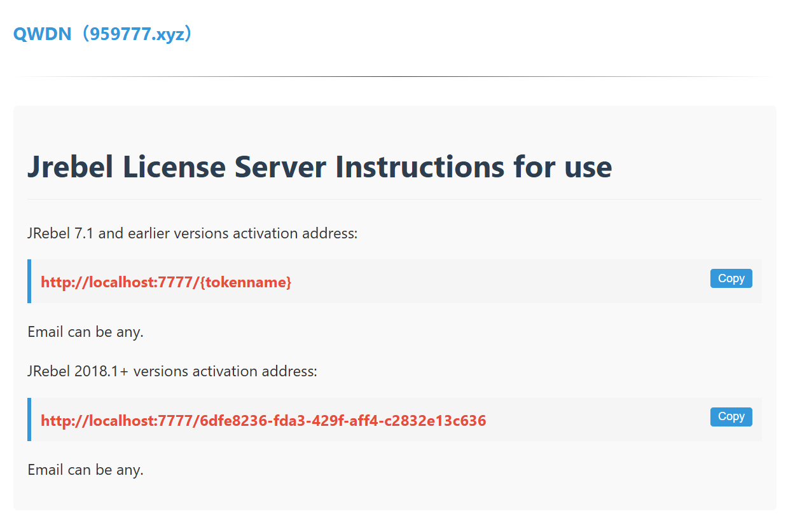
Task: Click the blue left bar of the tokenname block
Action: click(x=29, y=281)
